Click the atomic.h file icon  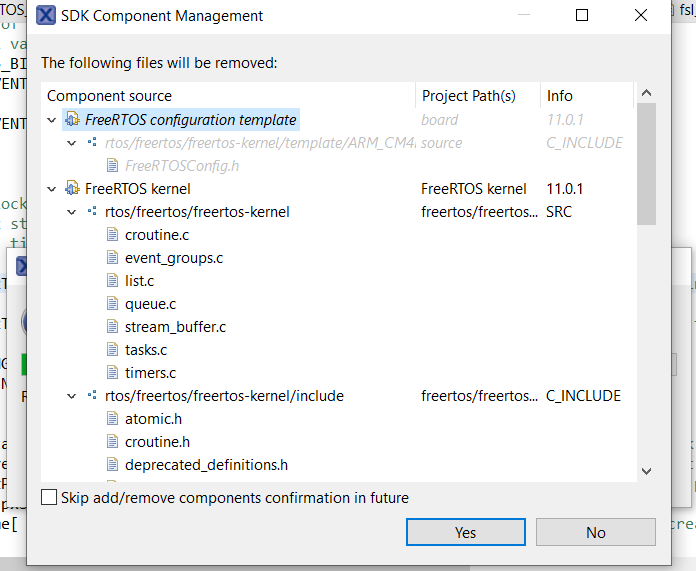tap(113, 419)
